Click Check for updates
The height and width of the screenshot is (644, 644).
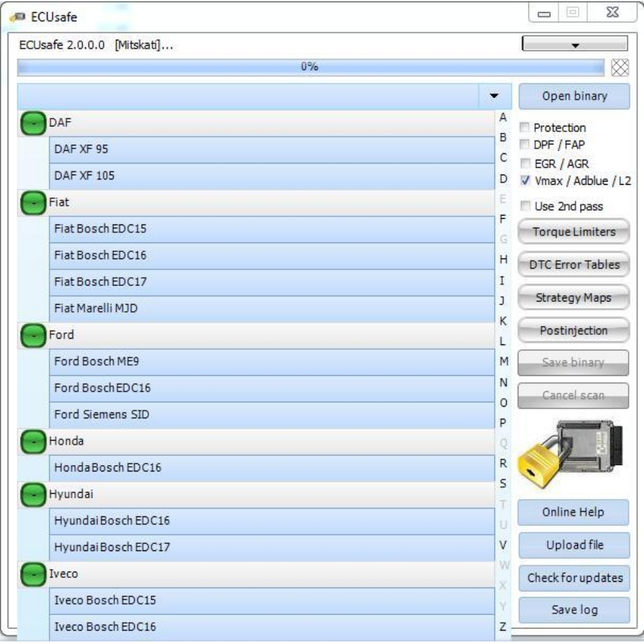[576, 576]
